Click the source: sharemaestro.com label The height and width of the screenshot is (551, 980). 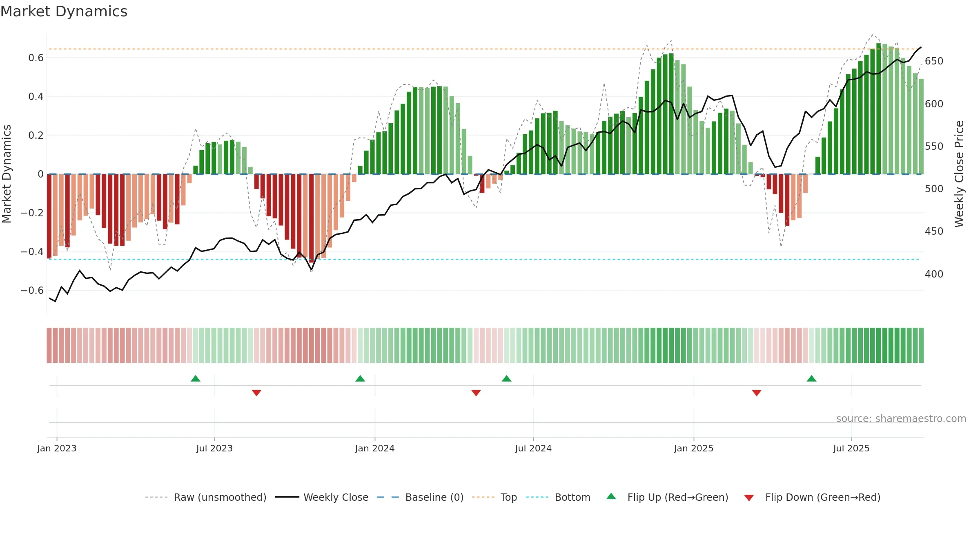901,419
